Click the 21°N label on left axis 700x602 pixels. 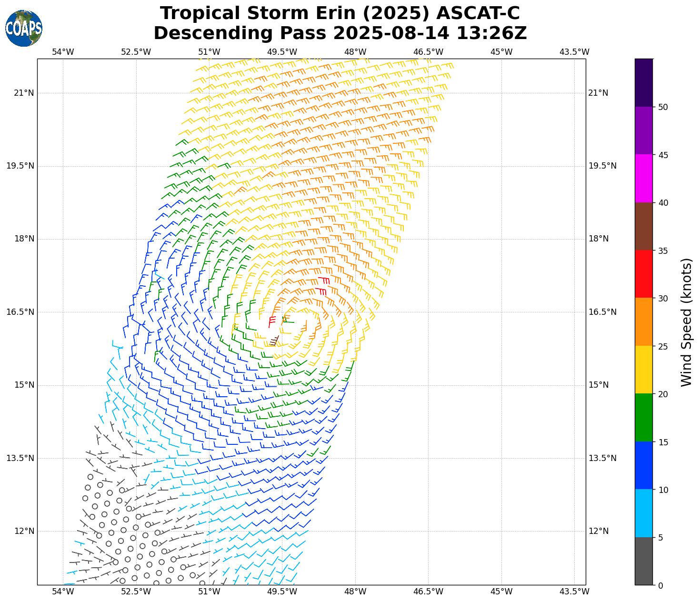[x=24, y=93]
